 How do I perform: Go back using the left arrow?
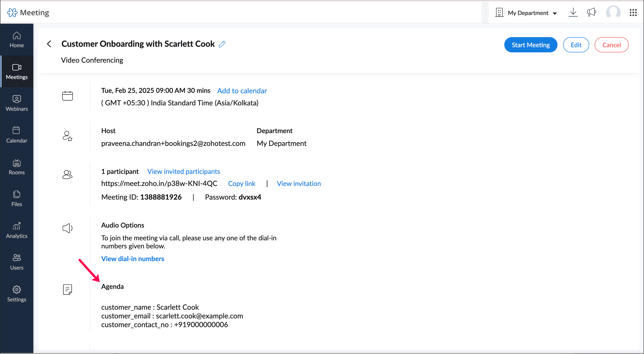pyautogui.click(x=49, y=44)
